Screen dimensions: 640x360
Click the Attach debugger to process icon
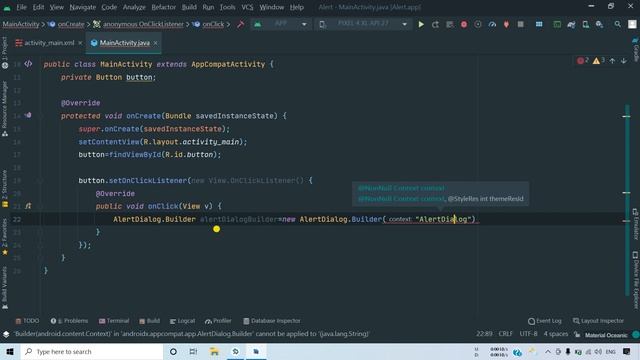click(506, 24)
